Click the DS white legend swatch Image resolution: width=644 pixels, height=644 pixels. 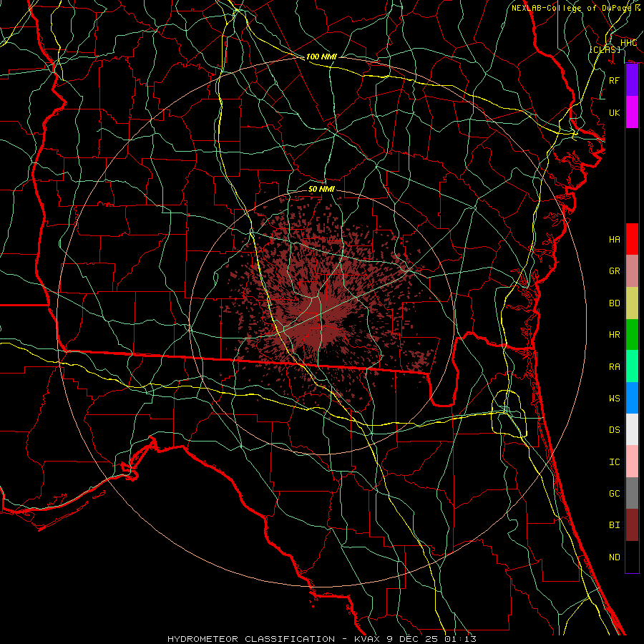[632, 429]
